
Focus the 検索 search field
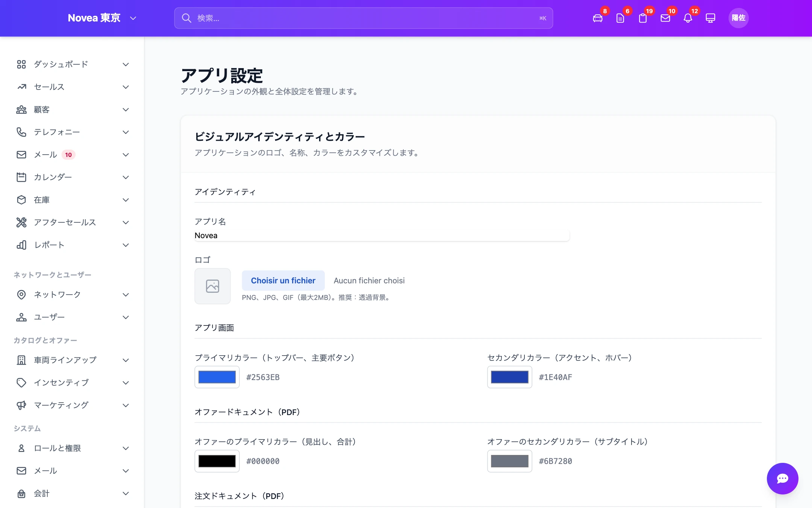[x=364, y=18]
